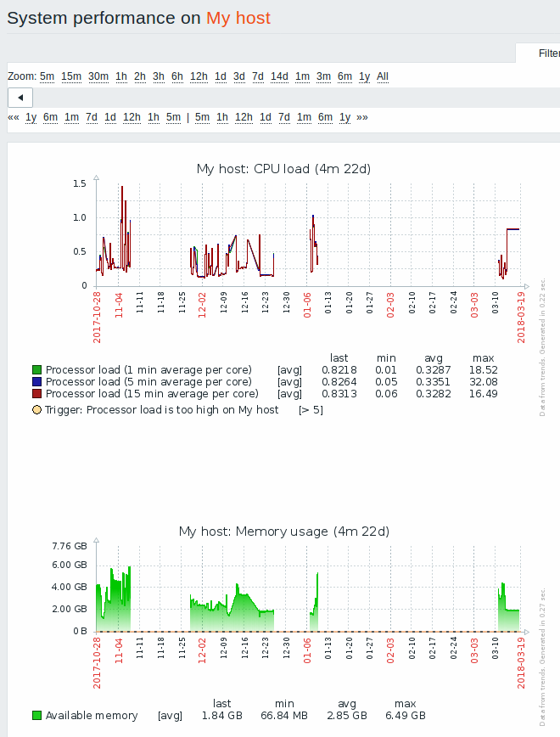Set zoom to 14d
Screen dimensions: 560x737
[279, 76]
